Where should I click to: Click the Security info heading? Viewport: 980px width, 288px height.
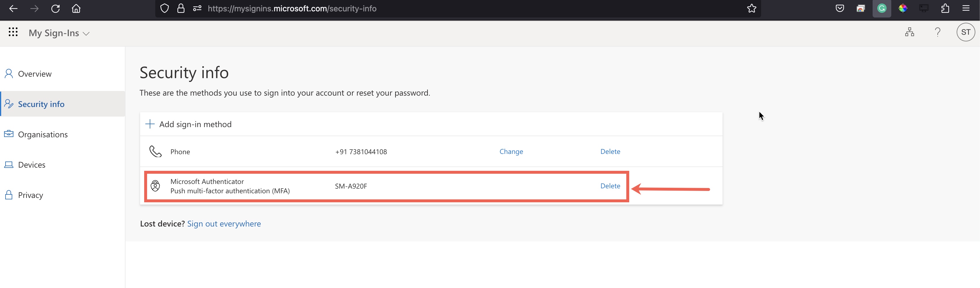click(x=184, y=73)
